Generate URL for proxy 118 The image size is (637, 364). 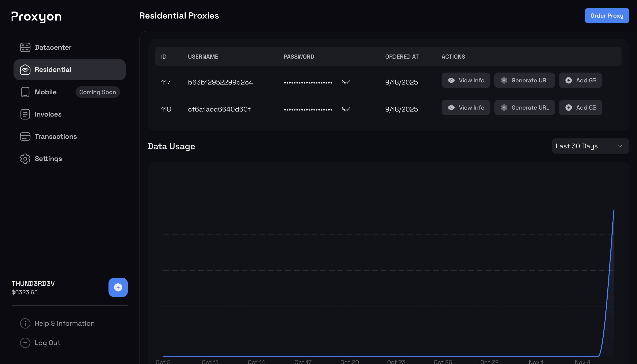(524, 107)
